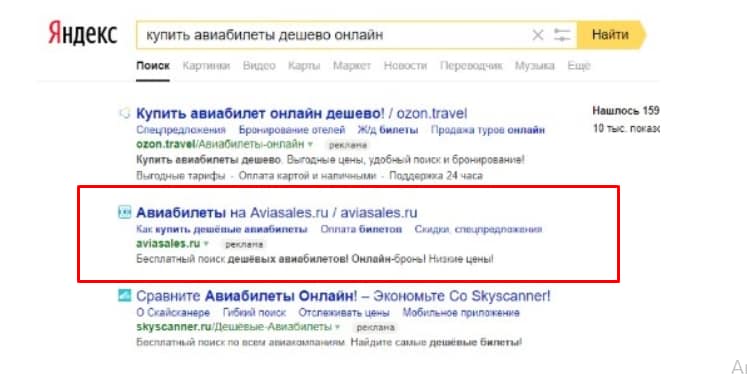Switch to the Видео tab
The height and width of the screenshot is (378, 747).
click(x=259, y=66)
